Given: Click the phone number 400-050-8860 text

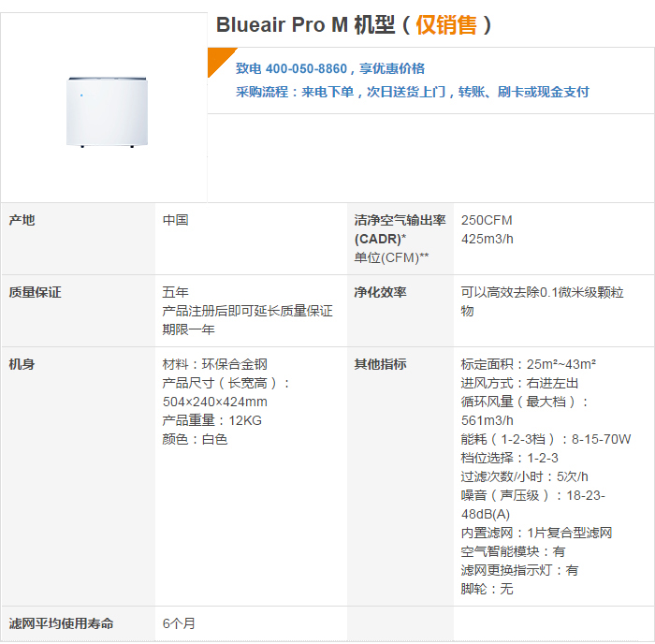Looking at the screenshot, I should pos(306,68).
